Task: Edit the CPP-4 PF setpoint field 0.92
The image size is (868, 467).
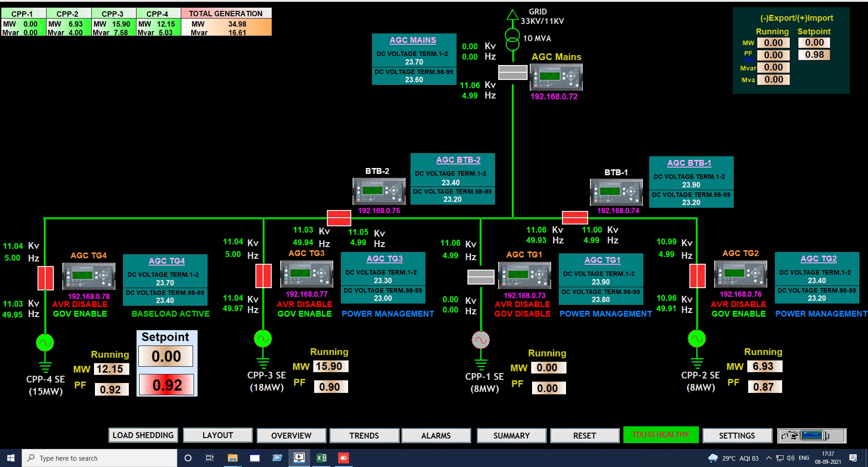Action: pyautogui.click(x=167, y=385)
